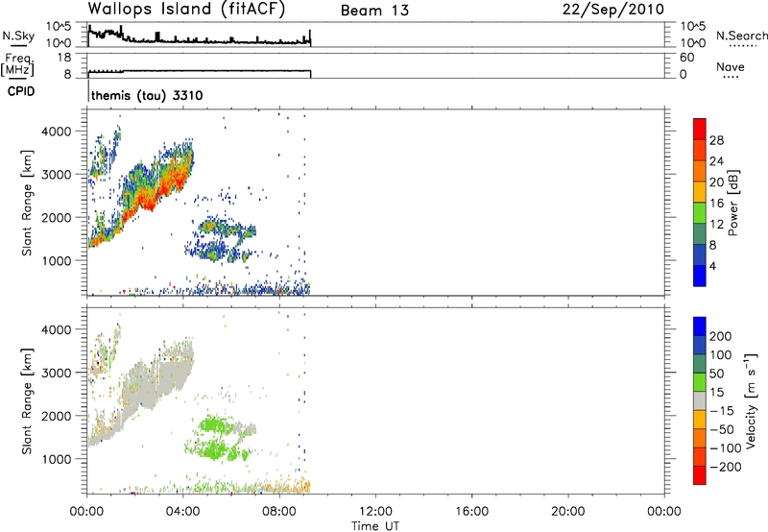Click the '200' tick on Velocity colorbar
This screenshot has height=532, width=768.
[x=721, y=336]
